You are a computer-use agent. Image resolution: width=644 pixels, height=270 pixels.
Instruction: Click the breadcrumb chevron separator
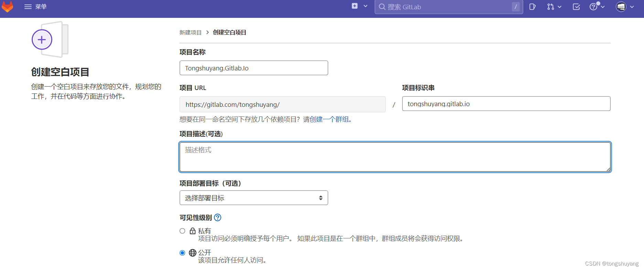[x=207, y=32]
